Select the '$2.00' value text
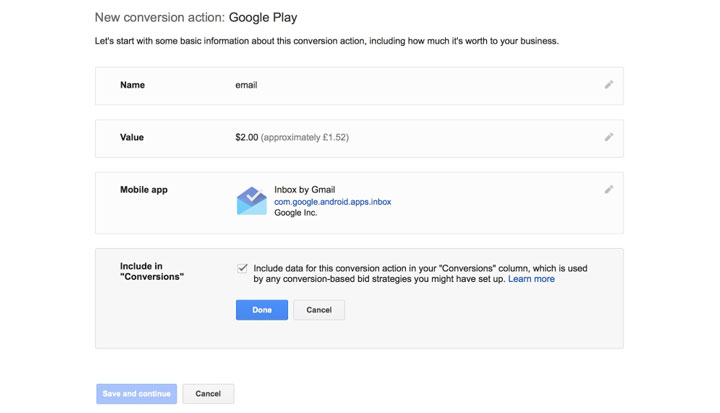Screen dimensions: 720x413 (247, 137)
